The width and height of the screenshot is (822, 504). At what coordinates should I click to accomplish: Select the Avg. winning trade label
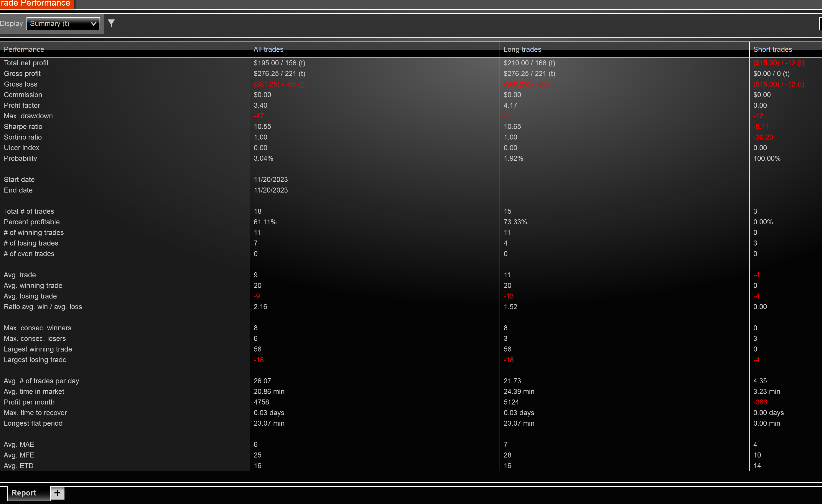coord(33,286)
